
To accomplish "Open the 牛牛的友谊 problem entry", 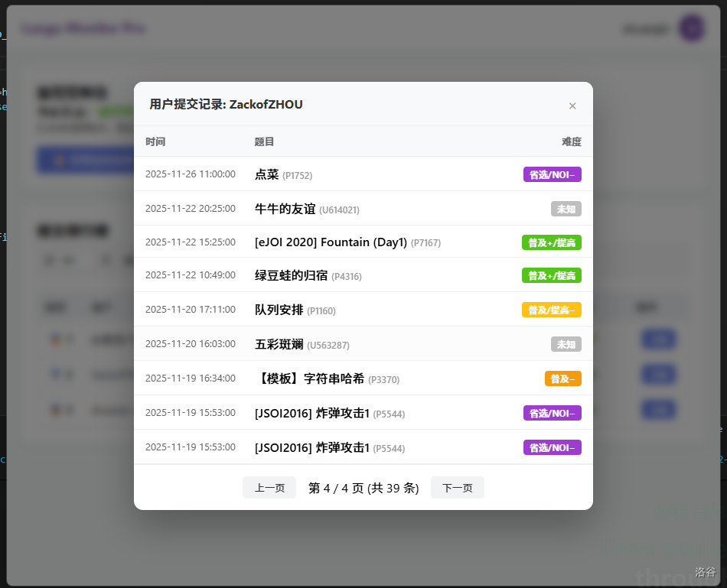I will (x=285, y=209).
